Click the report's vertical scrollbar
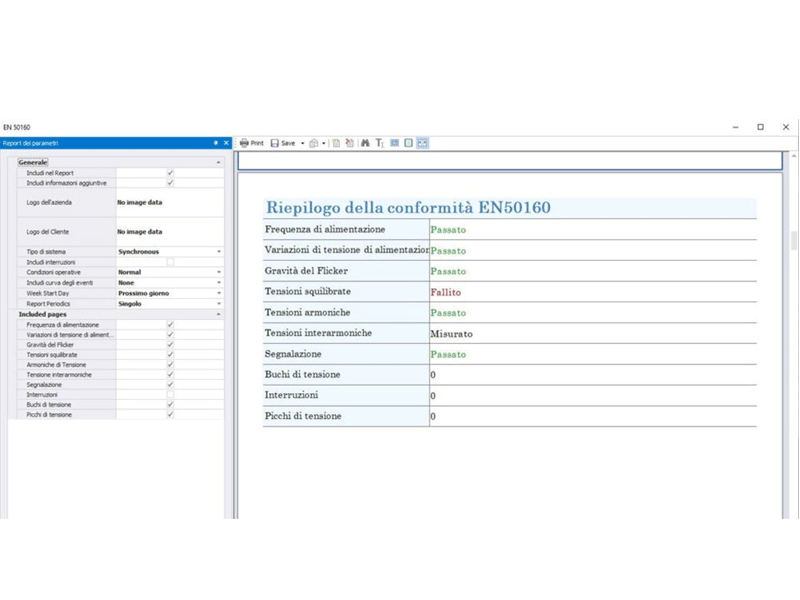 point(794,240)
